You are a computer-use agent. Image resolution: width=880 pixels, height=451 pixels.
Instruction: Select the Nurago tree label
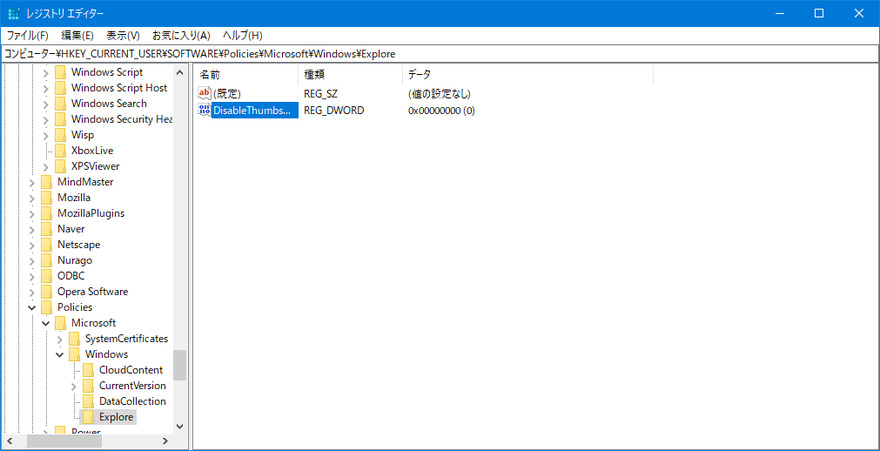[x=75, y=261]
